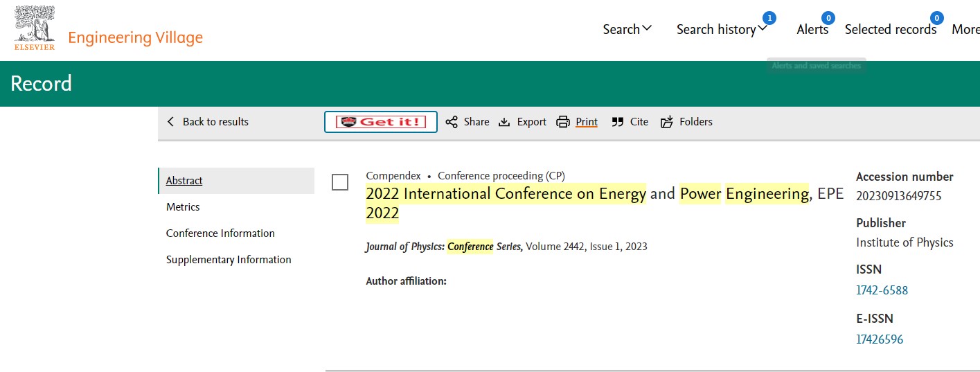Click the Record page heading
980x372 pixels.
[x=41, y=84]
